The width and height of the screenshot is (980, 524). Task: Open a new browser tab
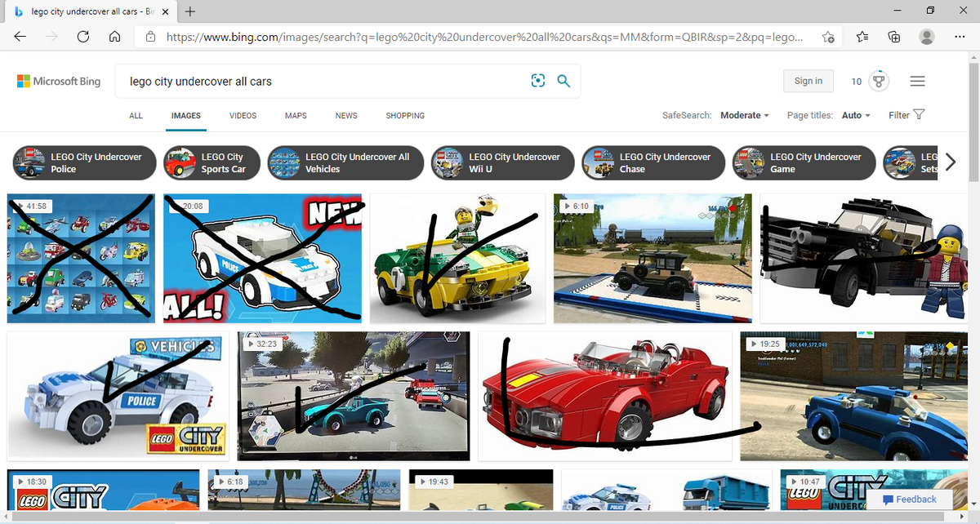click(190, 11)
